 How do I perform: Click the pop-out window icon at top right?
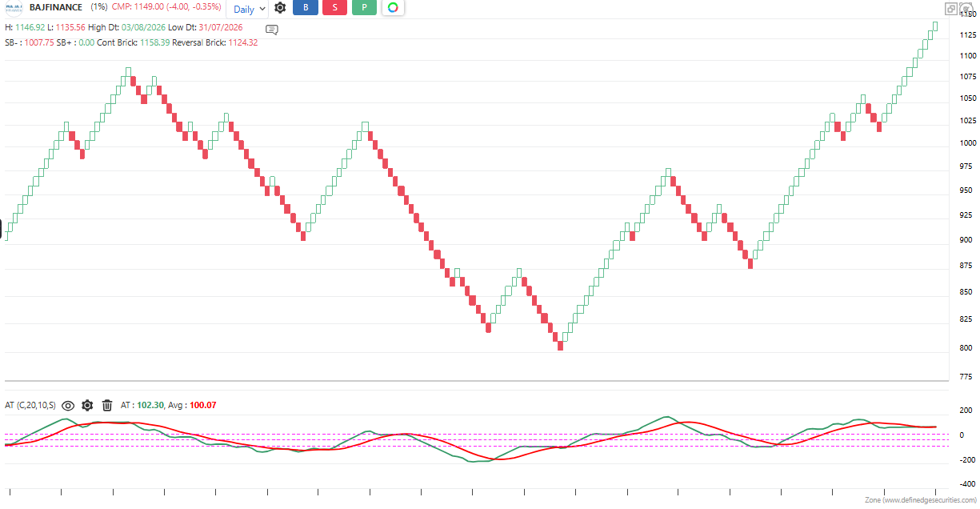click(x=950, y=9)
